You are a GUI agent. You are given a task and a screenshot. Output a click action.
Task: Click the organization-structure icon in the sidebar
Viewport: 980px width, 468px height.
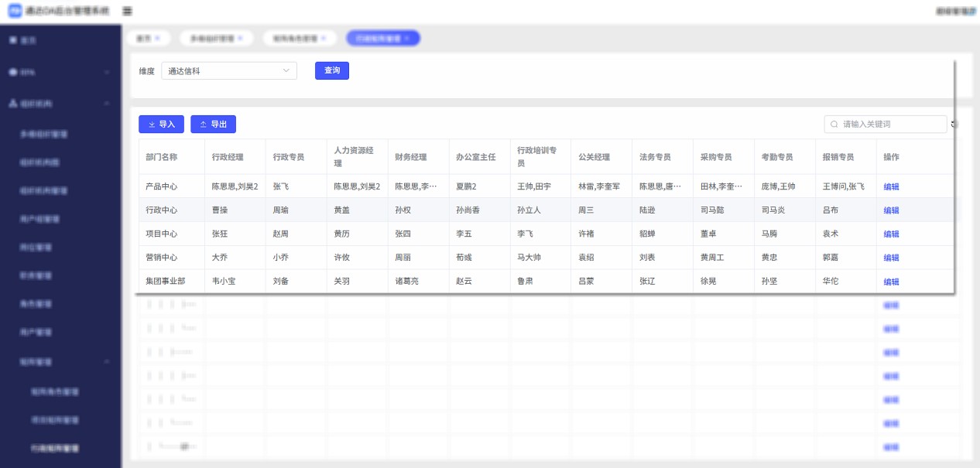pos(12,104)
